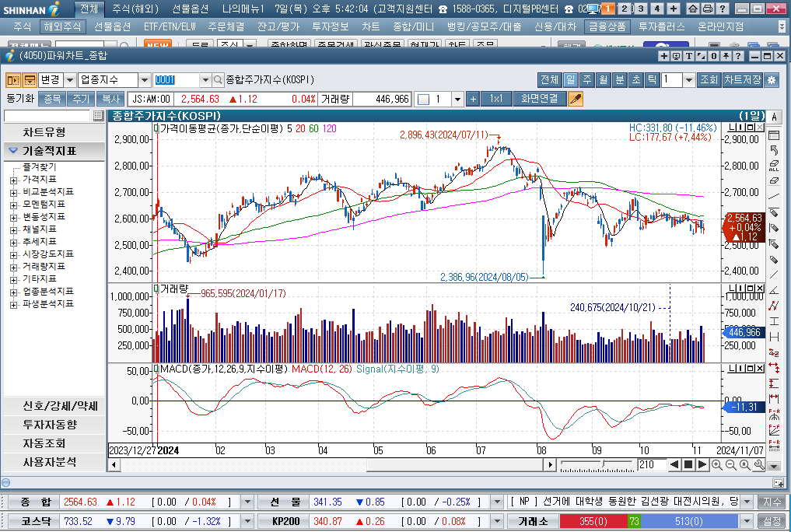
Task: Open the 코스닥 ticker dropdown arrow
Action: pos(247,521)
